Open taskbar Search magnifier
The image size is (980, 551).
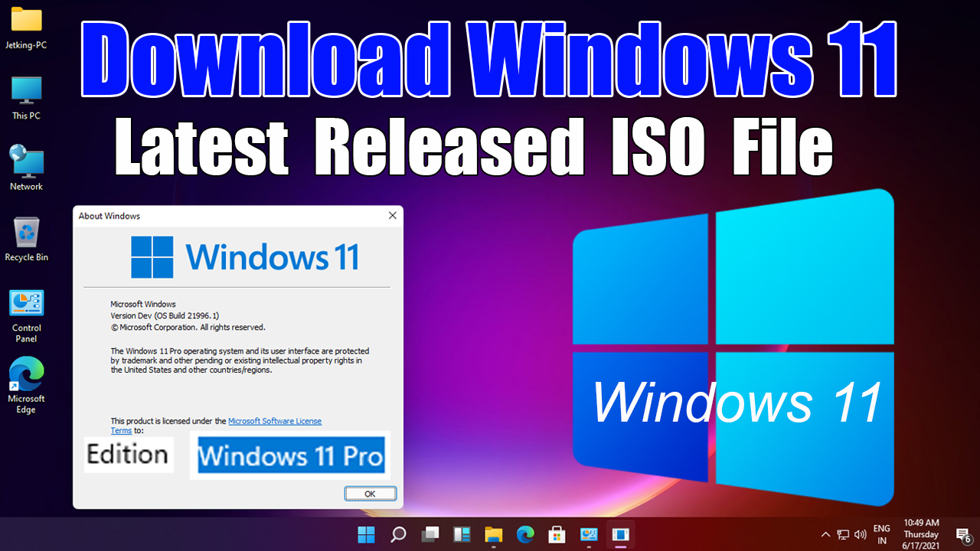pyautogui.click(x=398, y=534)
